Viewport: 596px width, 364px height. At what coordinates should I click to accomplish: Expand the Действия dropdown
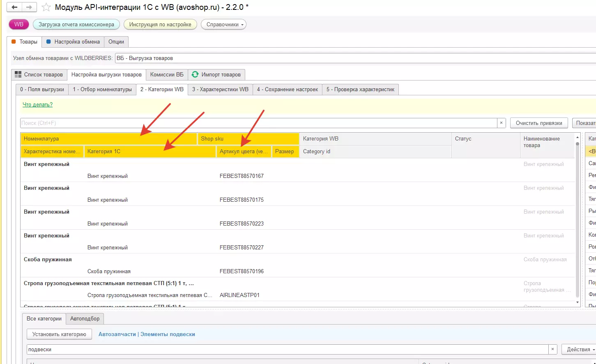(579, 349)
